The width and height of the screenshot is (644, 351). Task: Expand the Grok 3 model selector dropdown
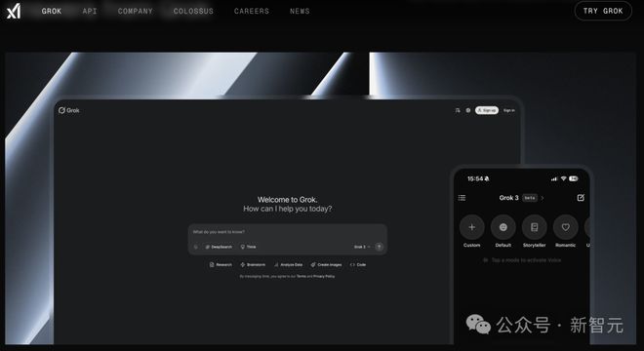coord(362,247)
